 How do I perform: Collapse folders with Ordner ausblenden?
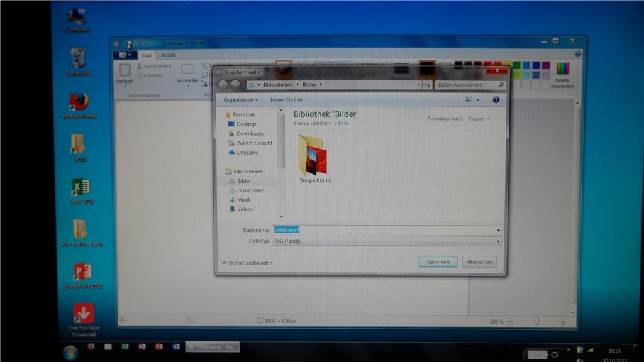click(x=248, y=263)
